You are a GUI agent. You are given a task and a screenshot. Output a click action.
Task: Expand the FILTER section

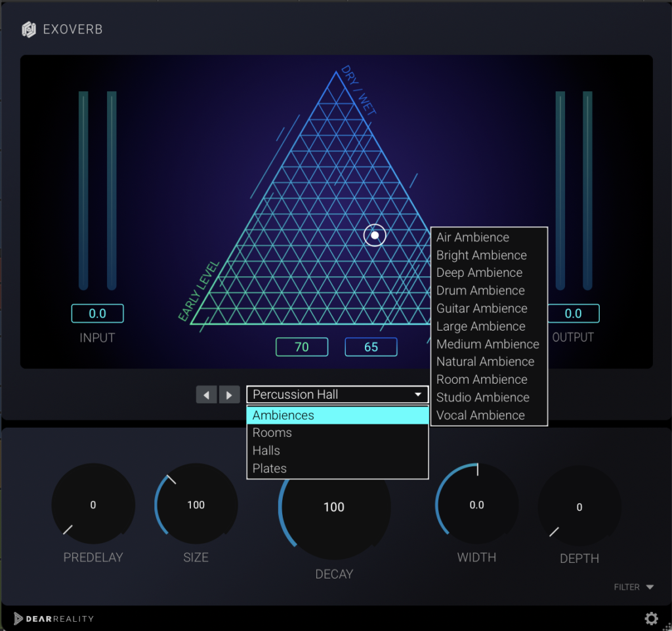pos(634,587)
